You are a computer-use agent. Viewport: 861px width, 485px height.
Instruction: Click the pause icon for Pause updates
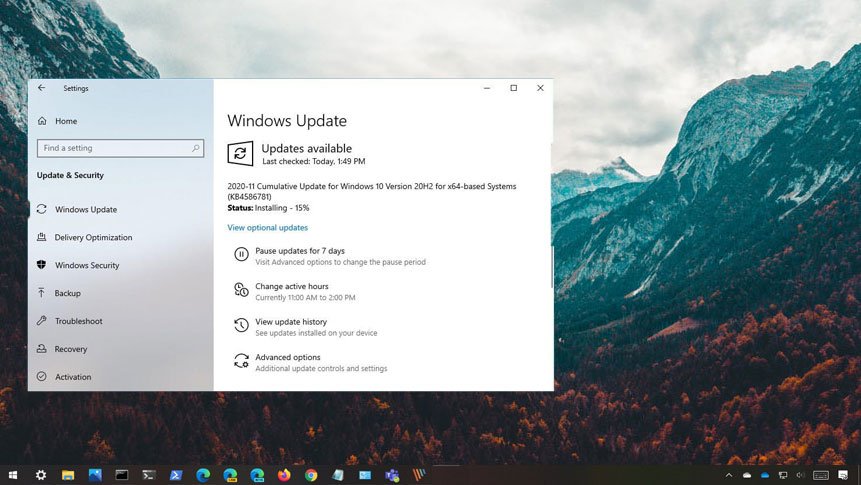(x=241, y=255)
